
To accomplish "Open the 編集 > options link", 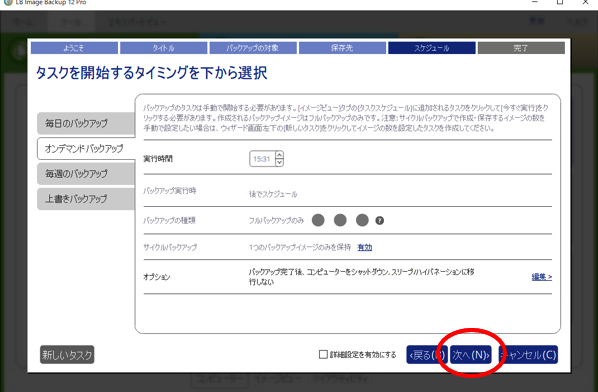I will click(x=542, y=277).
